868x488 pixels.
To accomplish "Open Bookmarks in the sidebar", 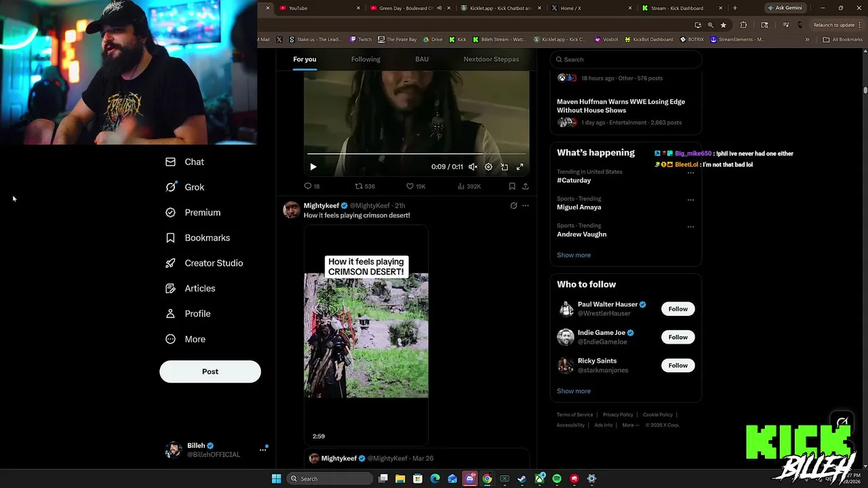I will 197,238.
